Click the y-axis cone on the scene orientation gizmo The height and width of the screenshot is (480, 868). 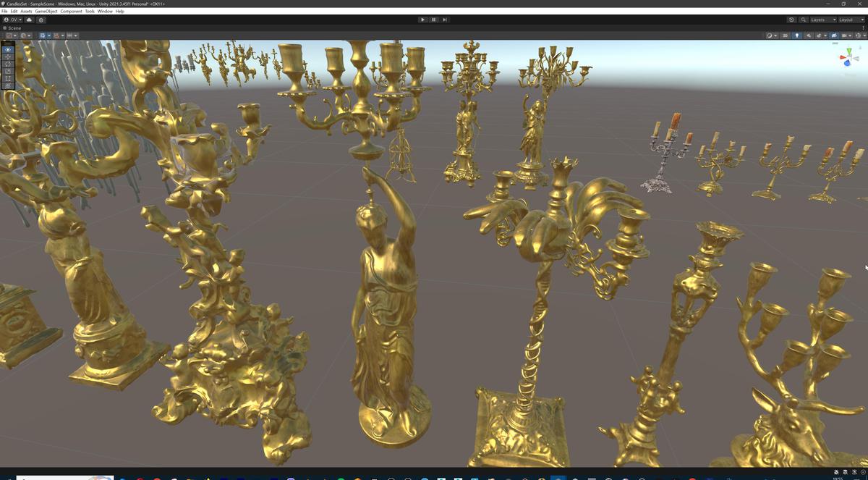[x=849, y=50]
